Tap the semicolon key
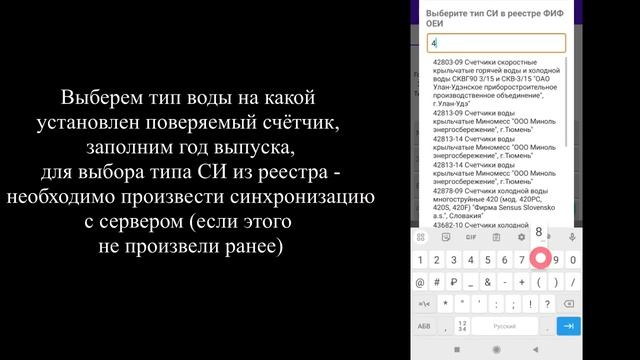Screen dimensions: 640x360 tap(513, 304)
